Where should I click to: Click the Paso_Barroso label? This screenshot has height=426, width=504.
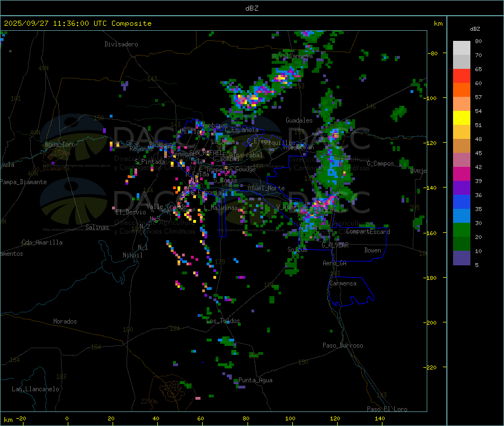tap(343, 345)
